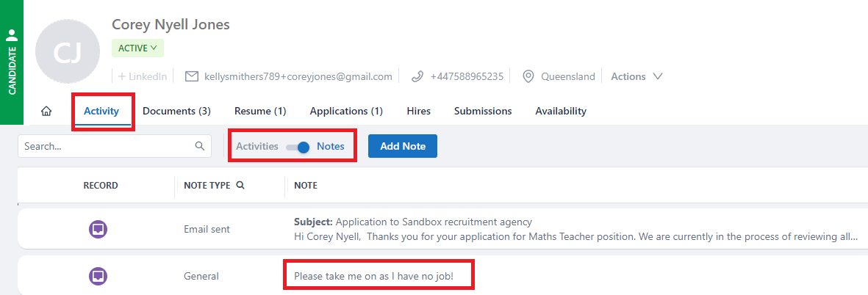Click the envelope email icon

(192, 76)
